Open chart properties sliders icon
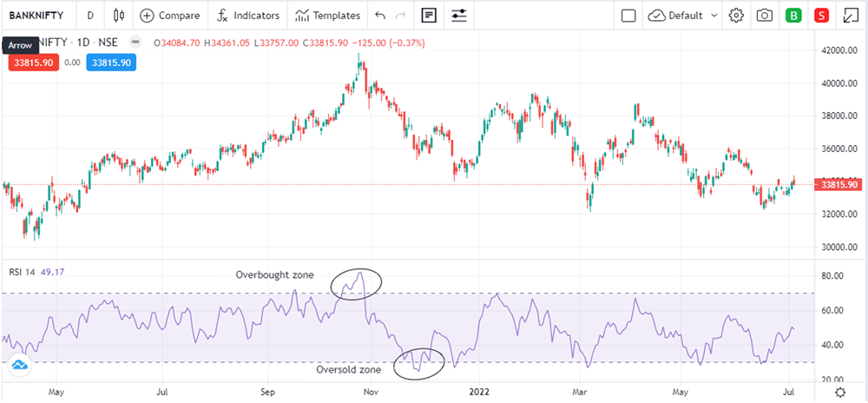868x403 pixels. (458, 16)
